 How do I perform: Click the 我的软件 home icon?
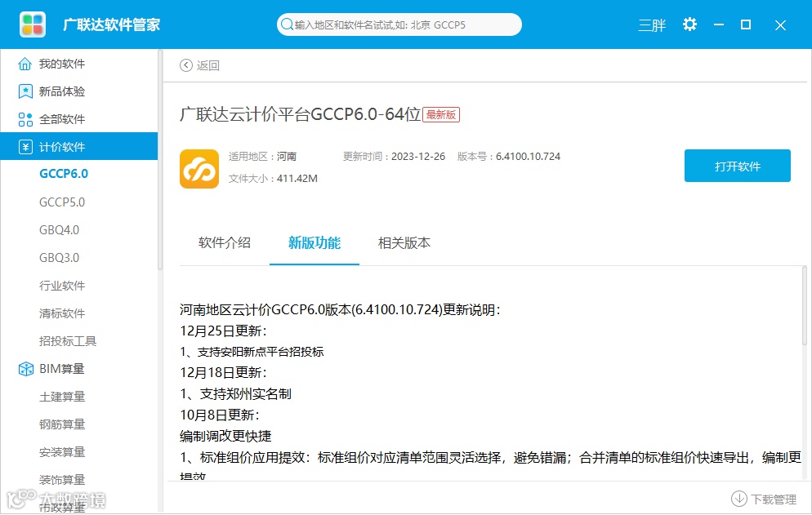point(25,64)
